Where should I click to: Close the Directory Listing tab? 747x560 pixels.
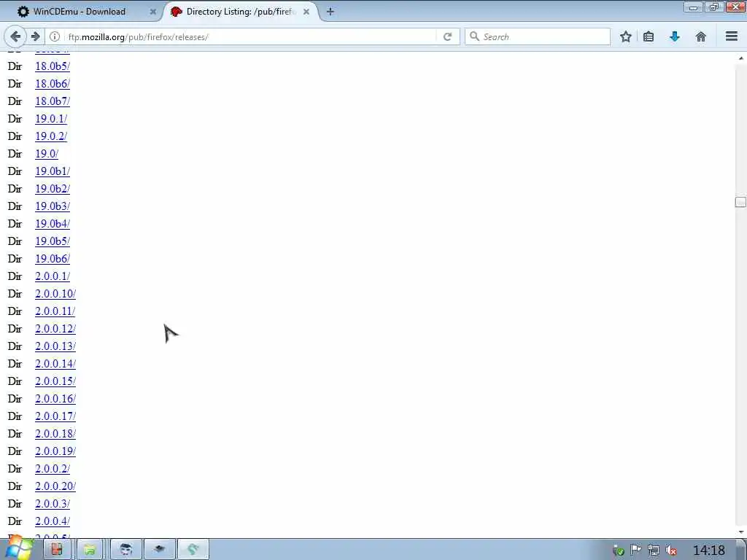pos(306,12)
